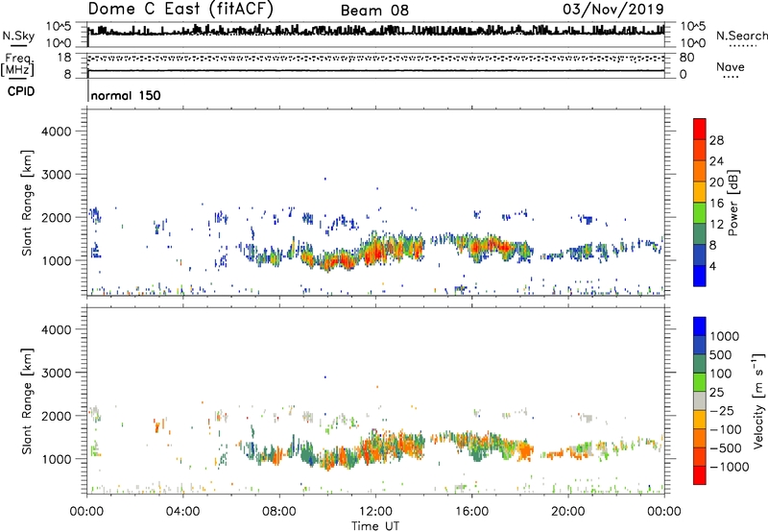Click the plot title 'Dome C East (fitACF)'

coord(180,9)
